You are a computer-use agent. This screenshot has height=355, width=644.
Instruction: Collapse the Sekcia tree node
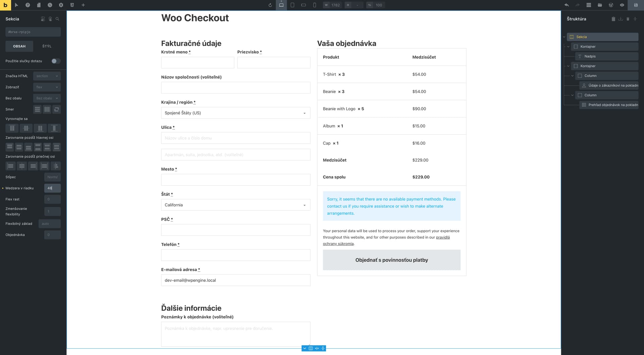point(564,37)
